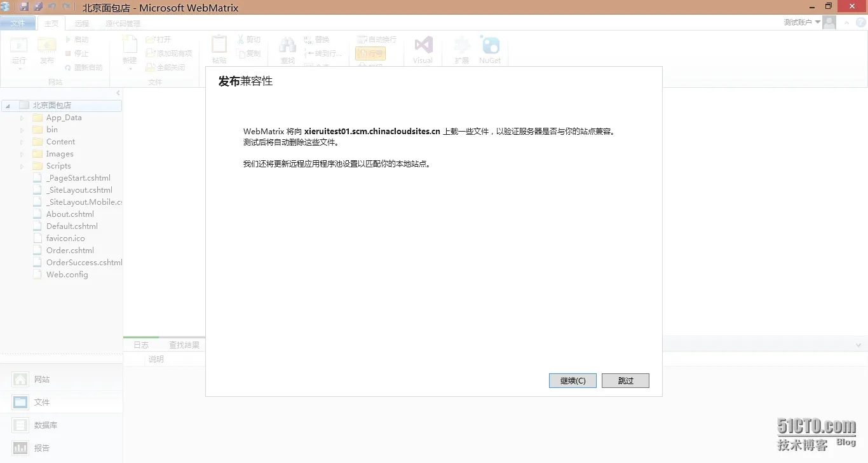Select the OrderSuccess.cshtml file
This screenshot has height=463, width=868.
(84, 263)
